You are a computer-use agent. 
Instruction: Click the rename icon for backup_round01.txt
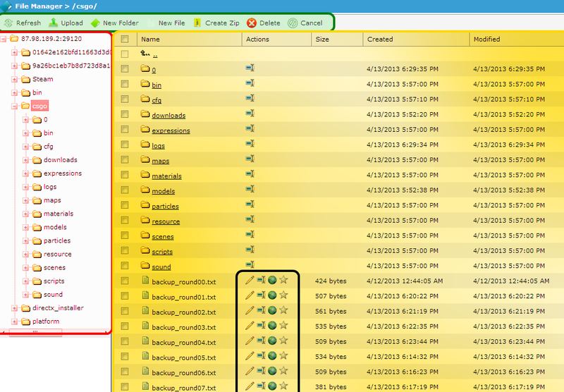pyautogui.click(x=261, y=295)
